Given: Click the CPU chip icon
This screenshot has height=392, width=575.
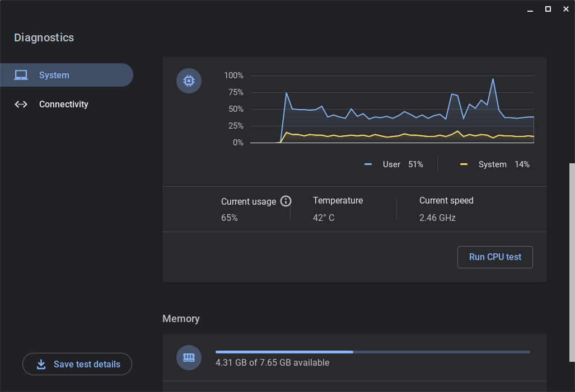Looking at the screenshot, I should coord(189,81).
